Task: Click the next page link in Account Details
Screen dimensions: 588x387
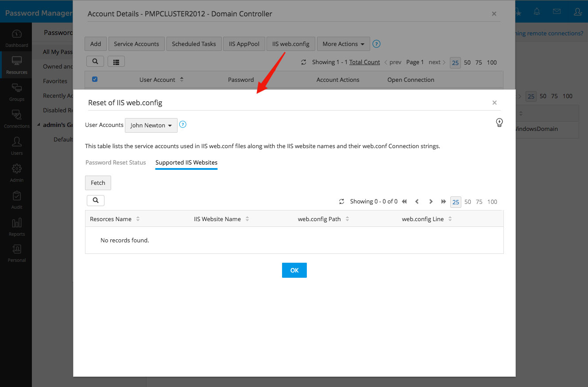Action: coord(437,62)
